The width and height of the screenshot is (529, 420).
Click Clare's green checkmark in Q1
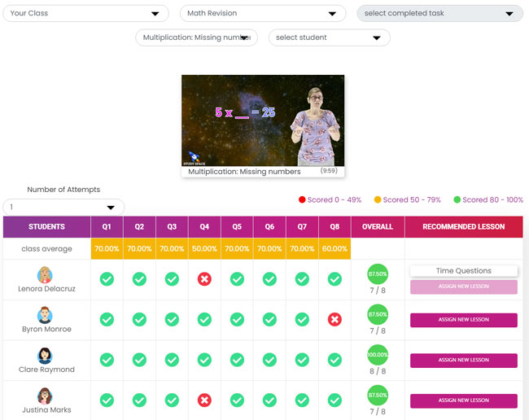[x=107, y=360]
